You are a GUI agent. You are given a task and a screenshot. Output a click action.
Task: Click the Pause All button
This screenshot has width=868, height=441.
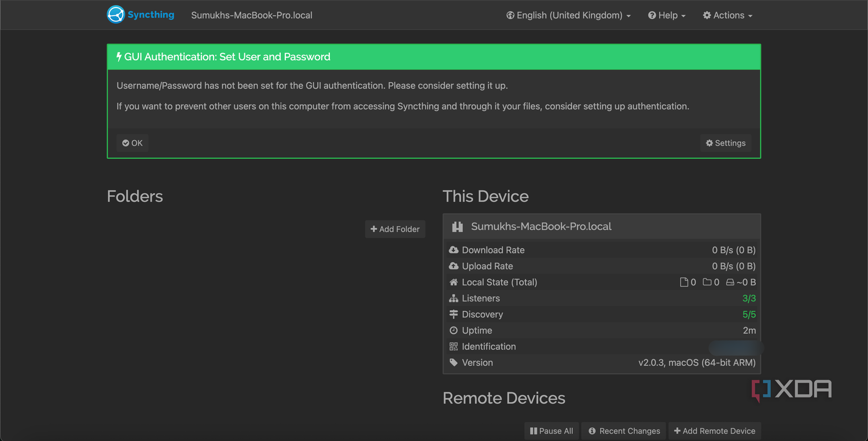[551, 431]
